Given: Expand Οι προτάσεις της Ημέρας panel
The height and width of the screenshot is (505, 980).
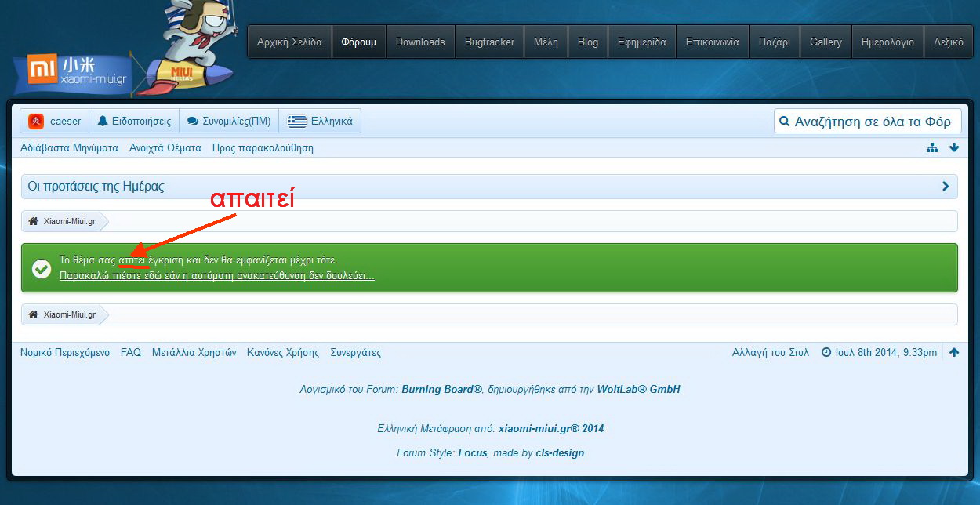Looking at the screenshot, I should 946,187.
